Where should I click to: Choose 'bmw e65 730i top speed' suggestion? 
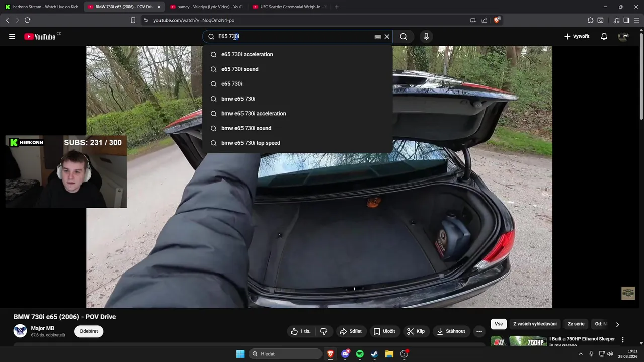pos(297,143)
